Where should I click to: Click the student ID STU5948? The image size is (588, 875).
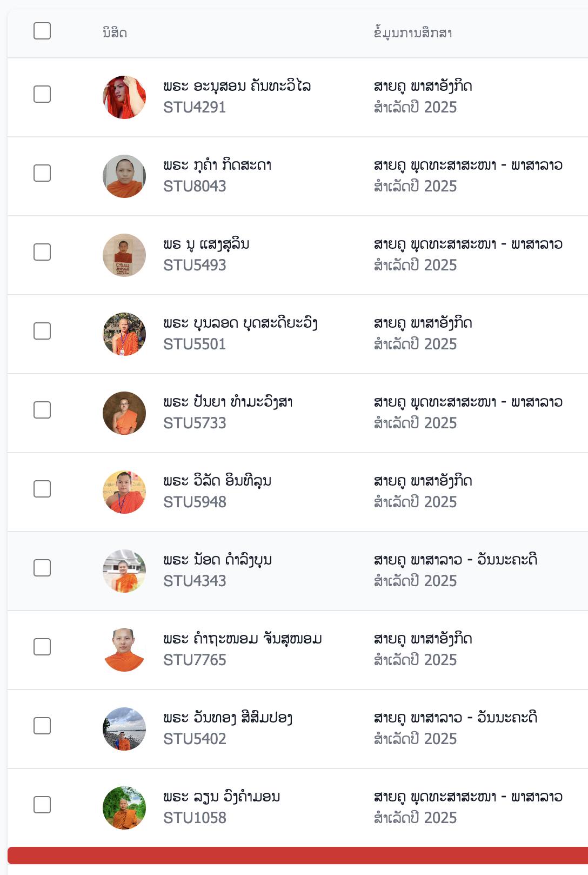(x=195, y=502)
